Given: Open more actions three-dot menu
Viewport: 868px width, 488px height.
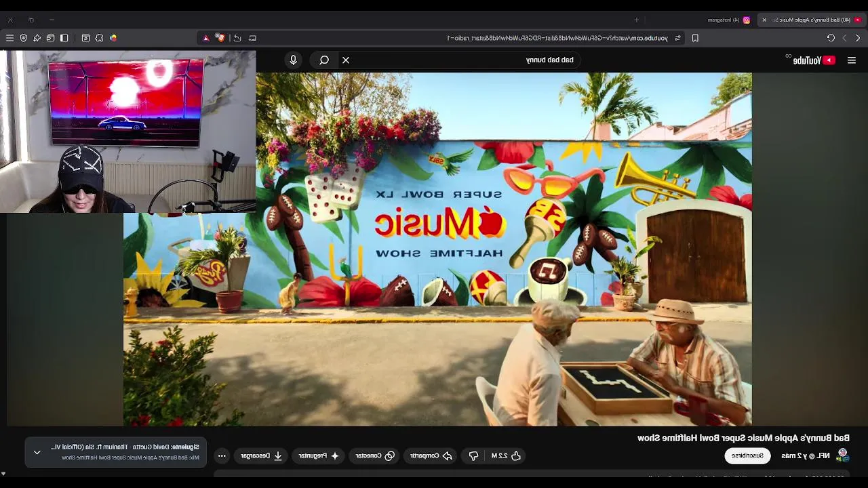Looking at the screenshot, I should (x=222, y=455).
